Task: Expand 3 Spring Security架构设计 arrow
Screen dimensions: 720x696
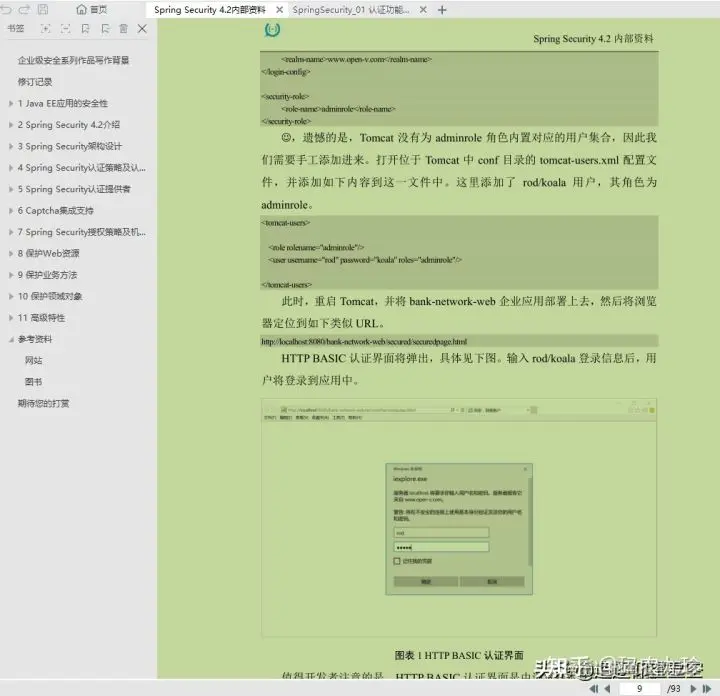Action: 11,146
